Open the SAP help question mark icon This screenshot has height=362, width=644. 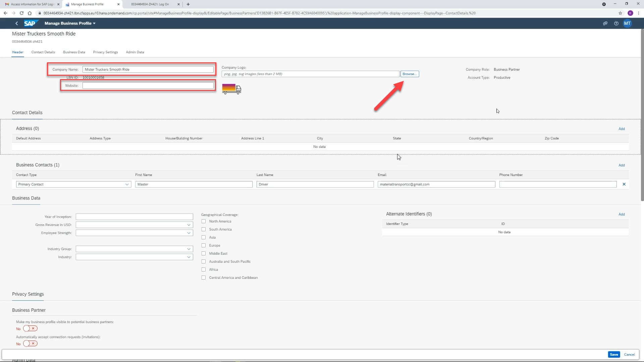(x=616, y=23)
